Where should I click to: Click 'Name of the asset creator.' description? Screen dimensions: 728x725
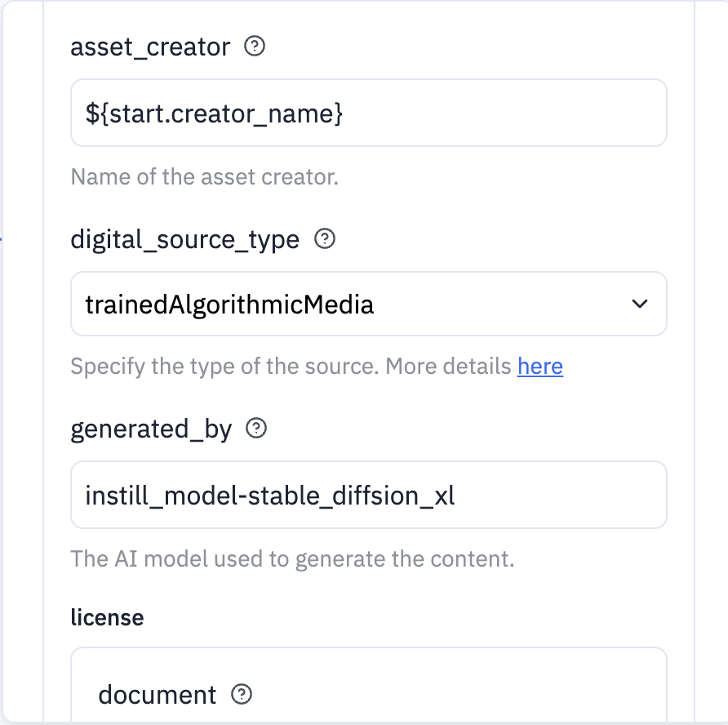click(204, 176)
